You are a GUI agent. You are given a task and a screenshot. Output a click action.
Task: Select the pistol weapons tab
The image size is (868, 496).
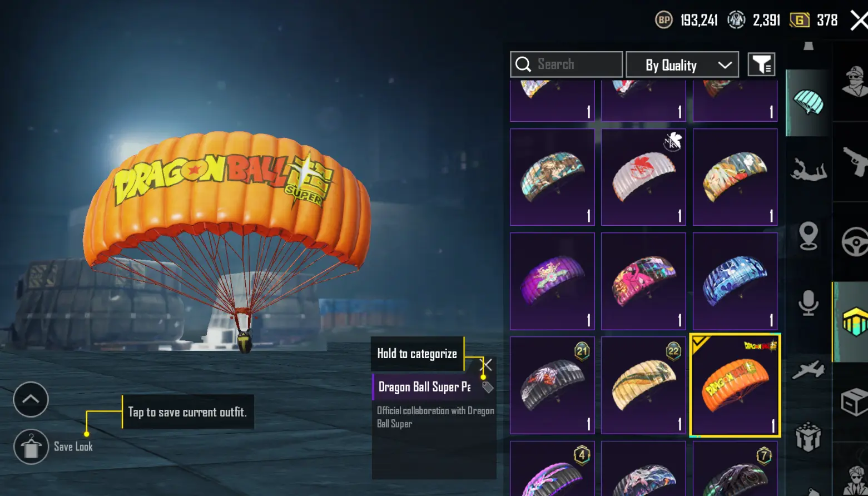pos(855,161)
